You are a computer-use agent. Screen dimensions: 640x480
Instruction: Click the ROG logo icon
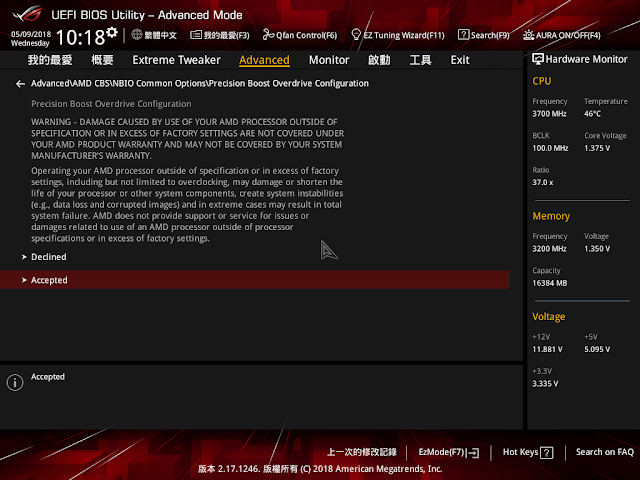pos(27,13)
